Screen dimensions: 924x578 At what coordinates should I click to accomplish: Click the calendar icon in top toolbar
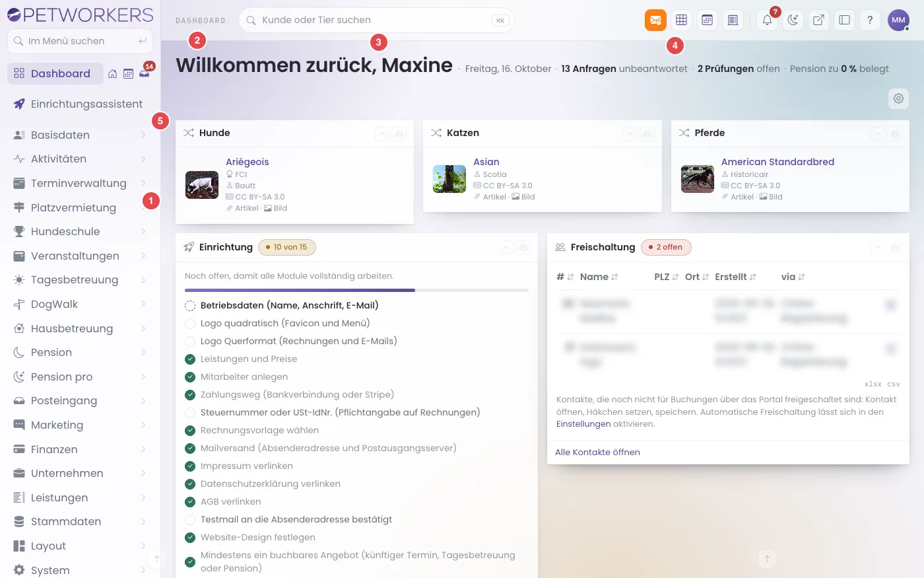707,20
